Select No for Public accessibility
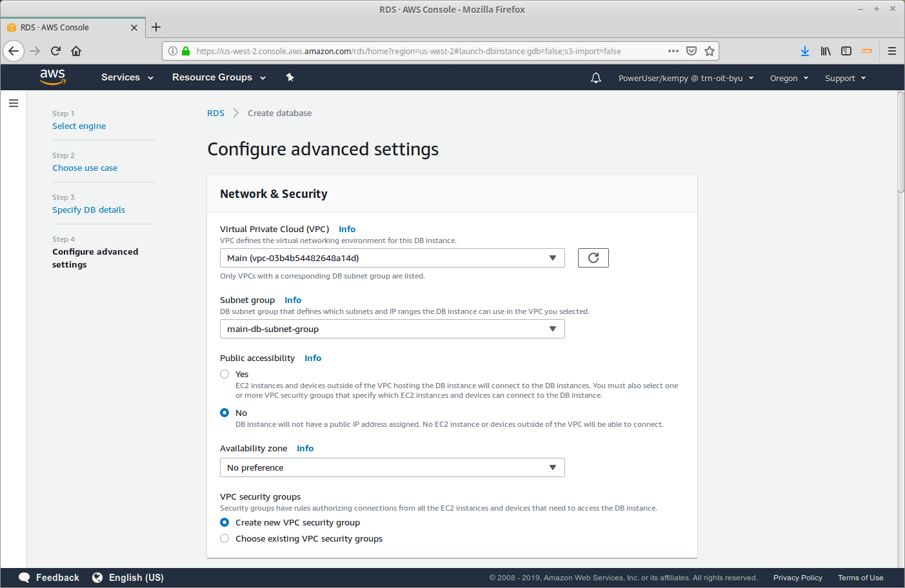The image size is (905, 588). pyautogui.click(x=224, y=413)
